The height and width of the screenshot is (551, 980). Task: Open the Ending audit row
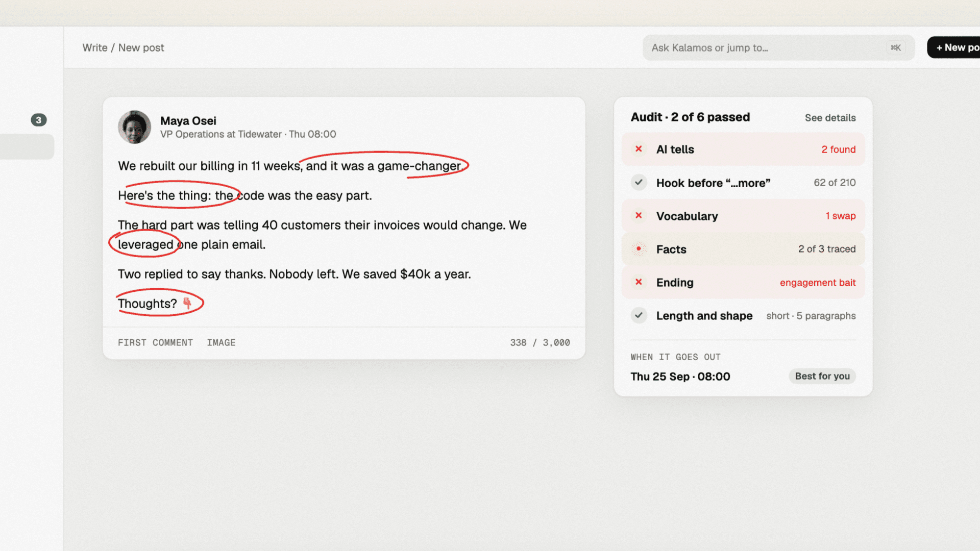click(743, 282)
